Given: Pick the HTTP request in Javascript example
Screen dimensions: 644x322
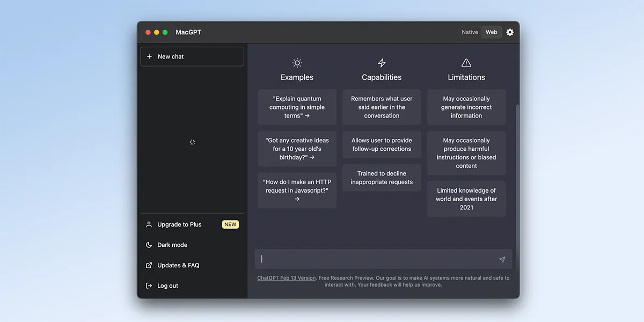Looking at the screenshot, I should (x=297, y=191).
